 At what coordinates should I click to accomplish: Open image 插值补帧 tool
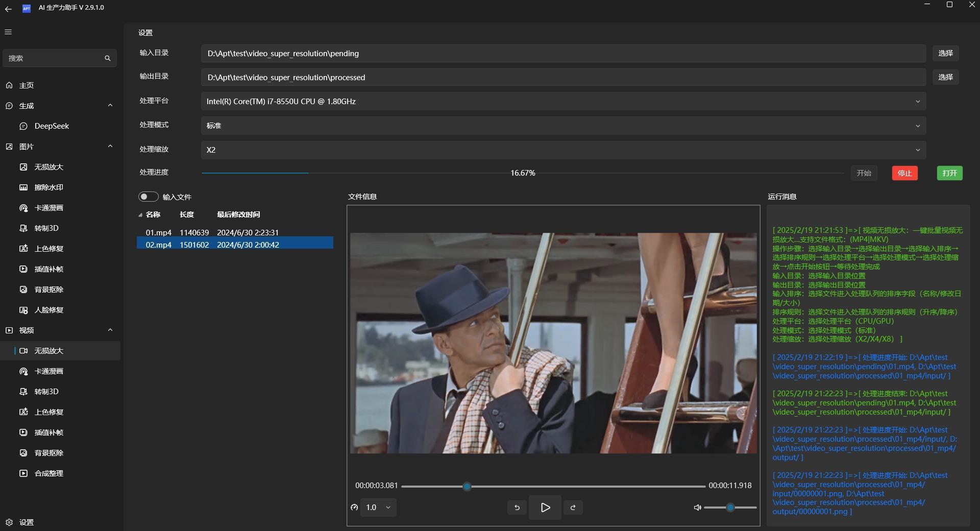[60, 269]
